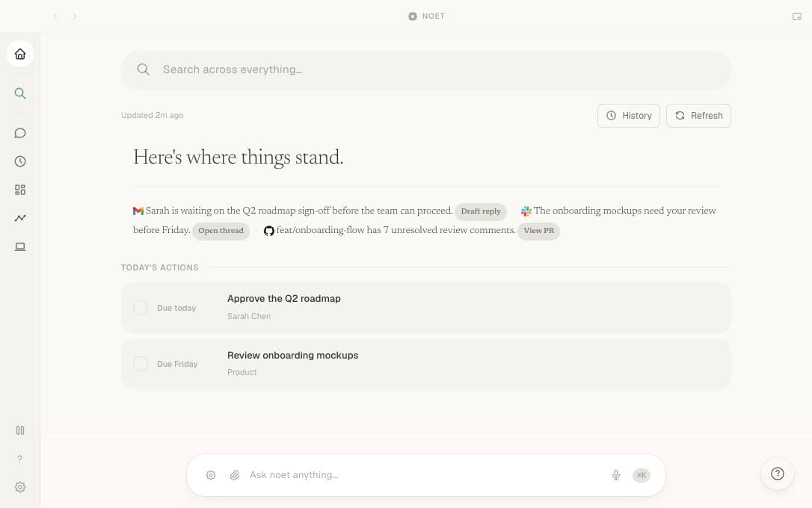
Task: Go back with the left arrow
Action: [x=56, y=16]
